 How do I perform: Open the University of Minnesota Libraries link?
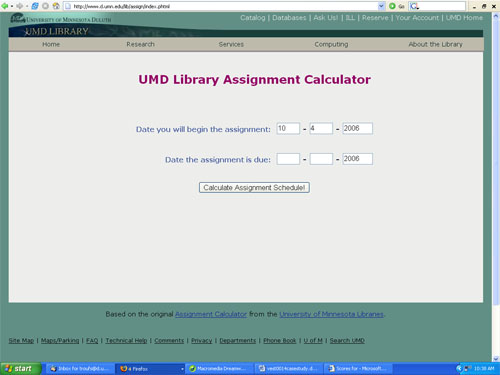331,314
